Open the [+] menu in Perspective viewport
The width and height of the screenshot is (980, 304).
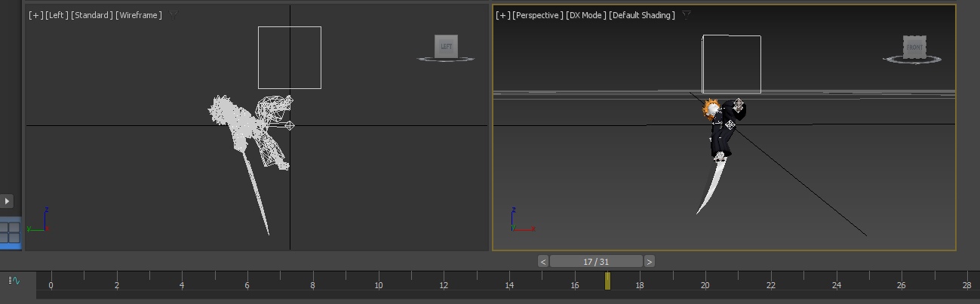pyautogui.click(x=502, y=15)
